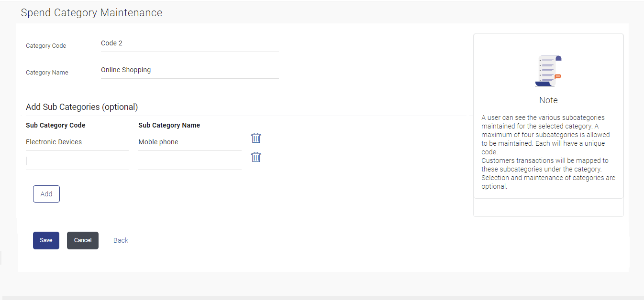Edit the Moble phone sub category name

pos(189,142)
